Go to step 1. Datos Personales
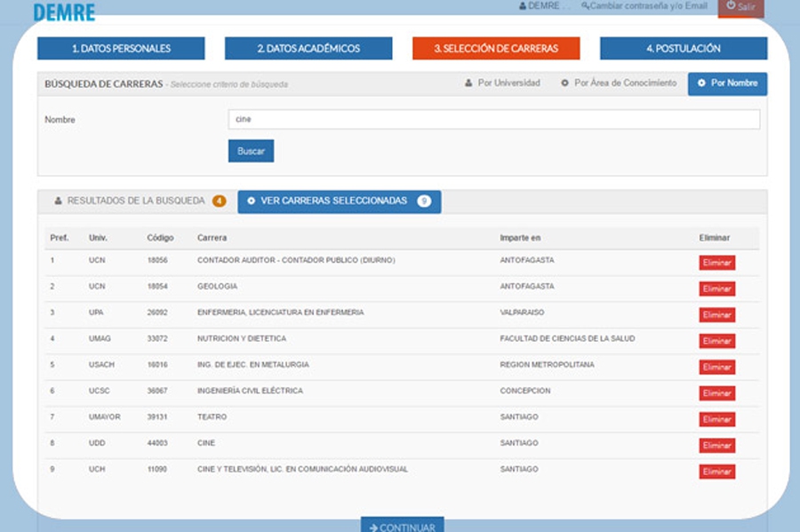 [121, 48]
